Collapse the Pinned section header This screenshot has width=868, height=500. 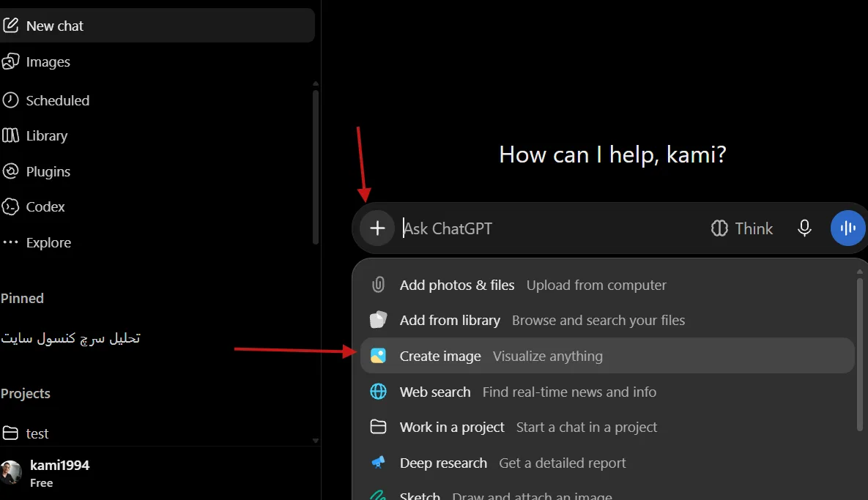(22, 298)
